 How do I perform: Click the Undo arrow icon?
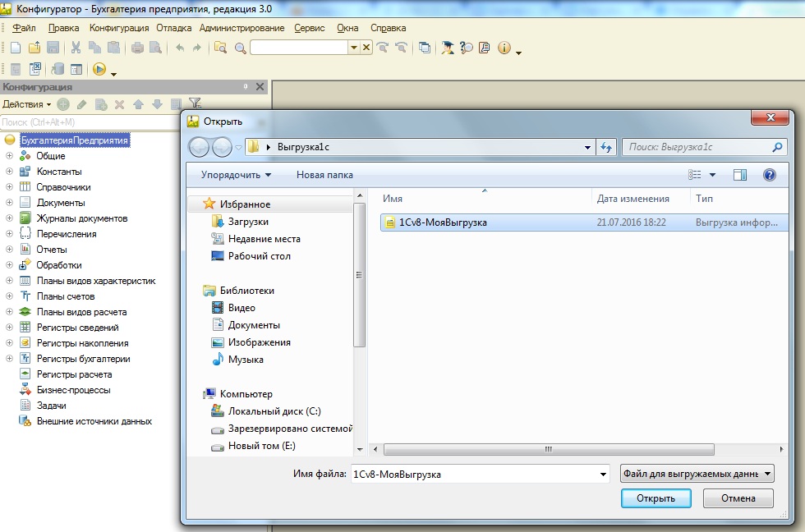(x=180, y=48)
